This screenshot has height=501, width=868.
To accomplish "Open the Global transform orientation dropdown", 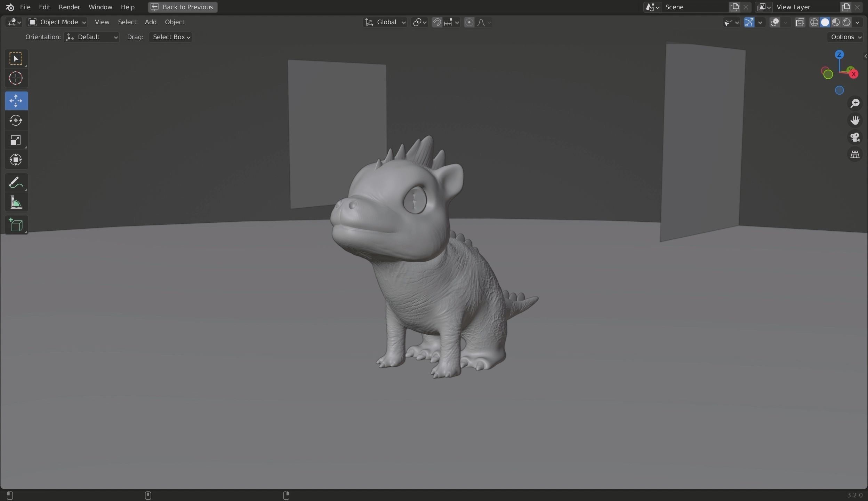I will coord(385,22).
